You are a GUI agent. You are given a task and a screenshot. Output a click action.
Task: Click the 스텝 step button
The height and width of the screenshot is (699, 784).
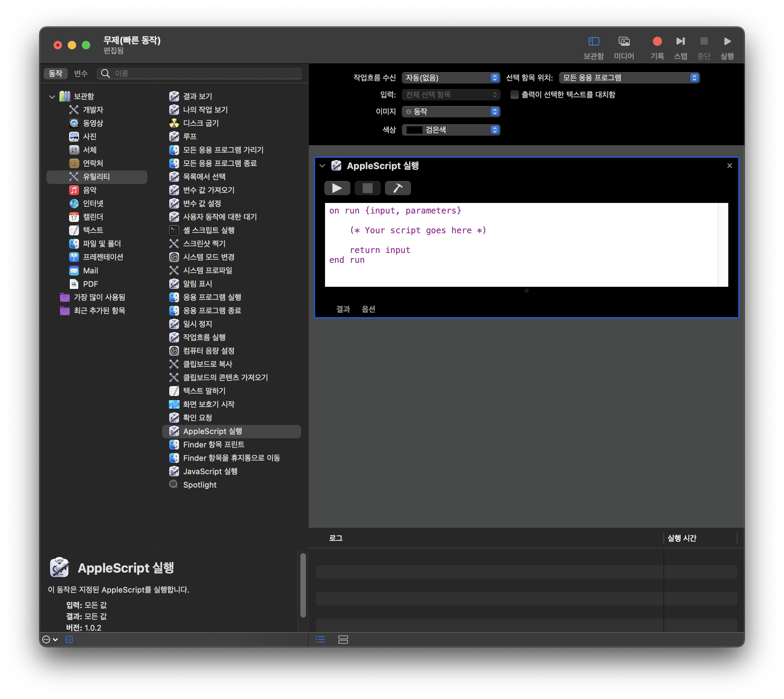(680, 47)
